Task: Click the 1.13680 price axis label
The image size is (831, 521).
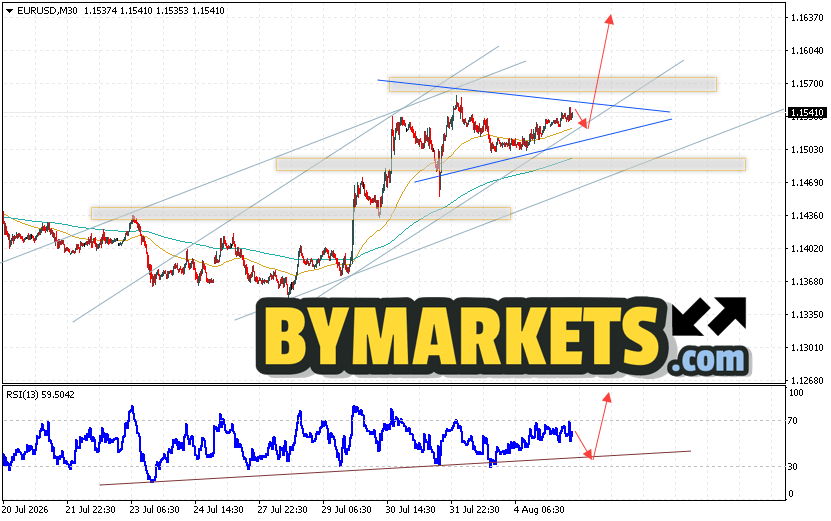Action: [x=807, y=281]
